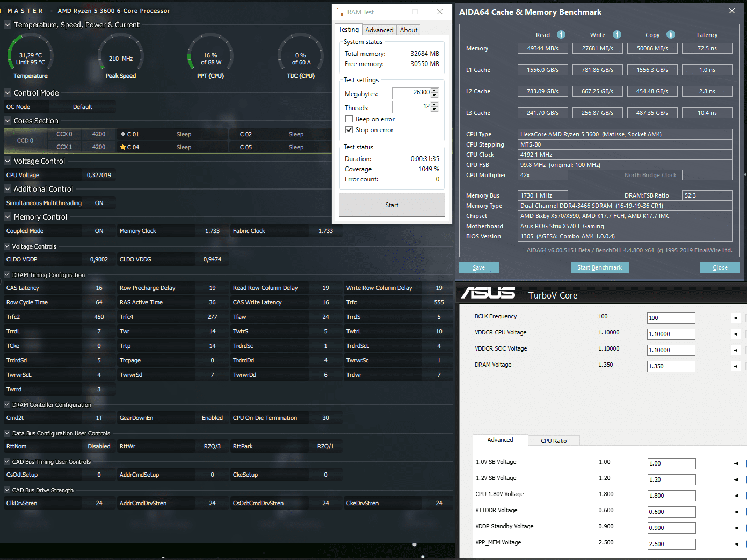The height and width of the screenshot is (560, 747).
Task: Click the arrow icon on CPU 1.80V Voltage row
Action: pos(736,496)
